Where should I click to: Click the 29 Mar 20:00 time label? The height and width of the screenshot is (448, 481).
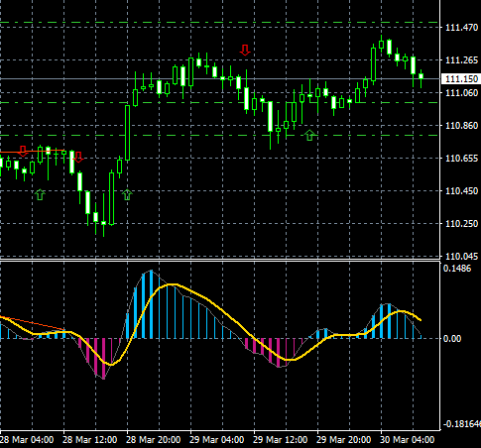[344, 440]
